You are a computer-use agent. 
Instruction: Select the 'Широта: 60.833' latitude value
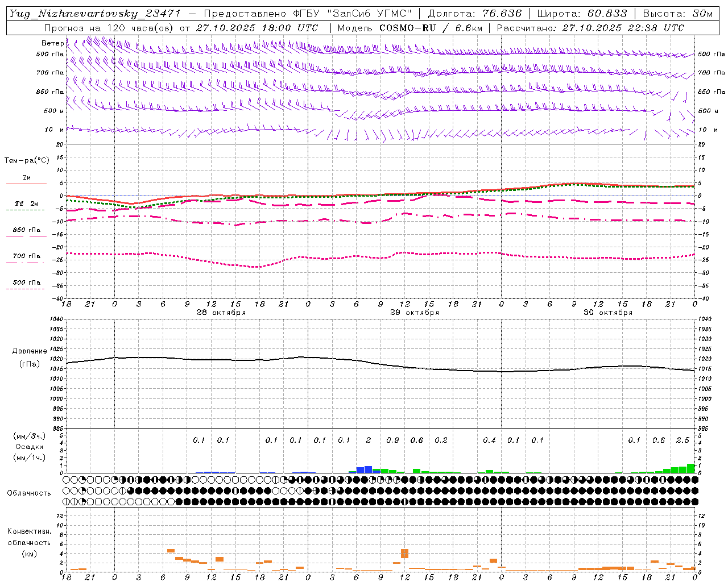pyautogui.click(x=582, y=14)
